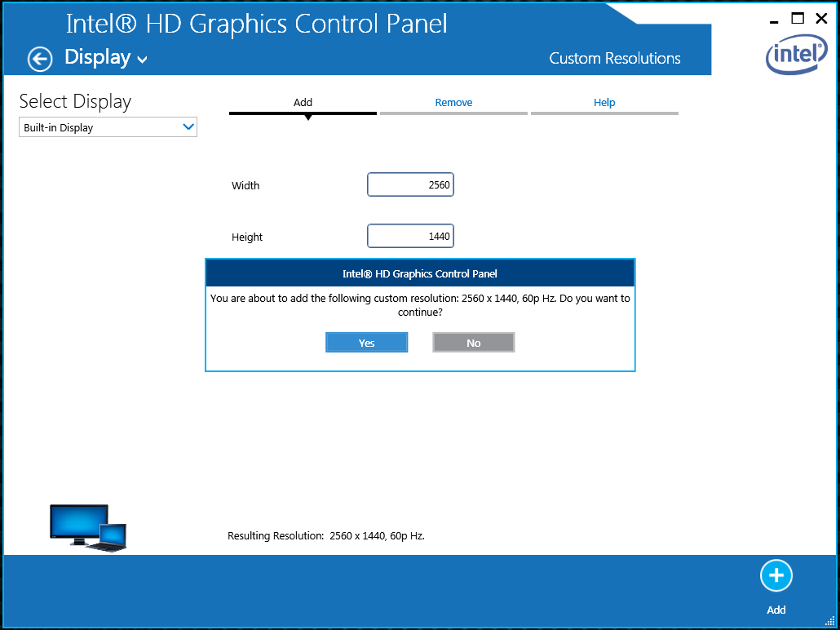The height and width of the screenshot is (630, 840).
Task: Click the Resulting Resolution text
Action: coord(325,535)
